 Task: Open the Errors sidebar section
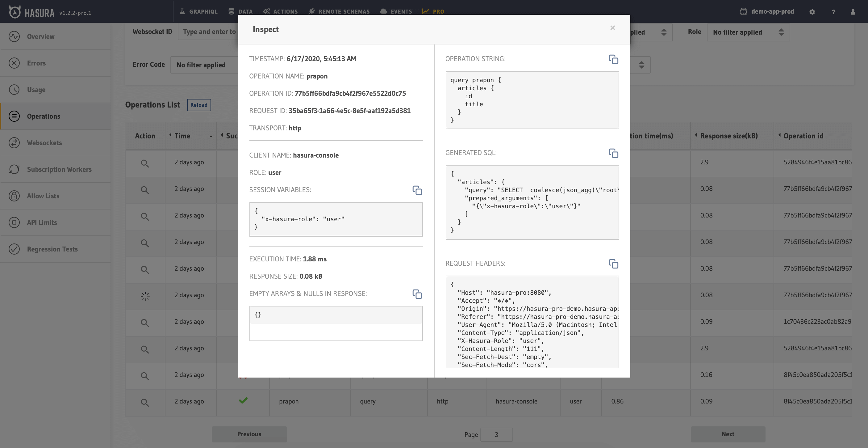[x=56, y=63]
